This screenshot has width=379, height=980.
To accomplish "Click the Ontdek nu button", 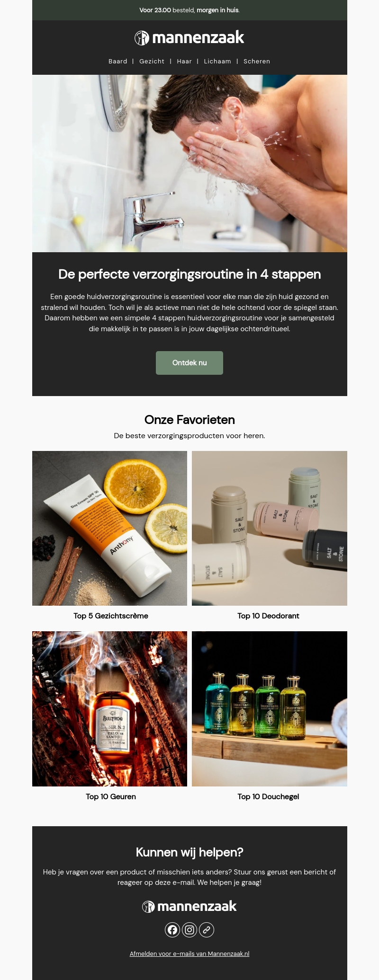I will pyautogui.click(x=189, y=363).
